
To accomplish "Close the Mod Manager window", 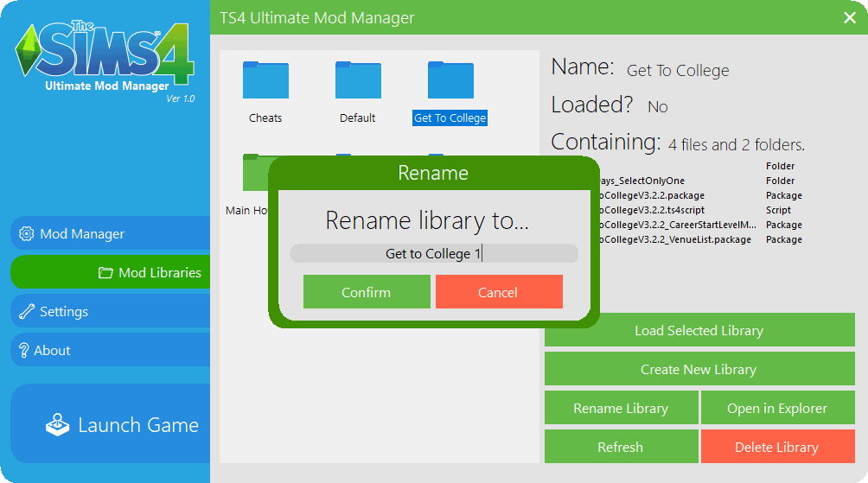I will [850, 17].
